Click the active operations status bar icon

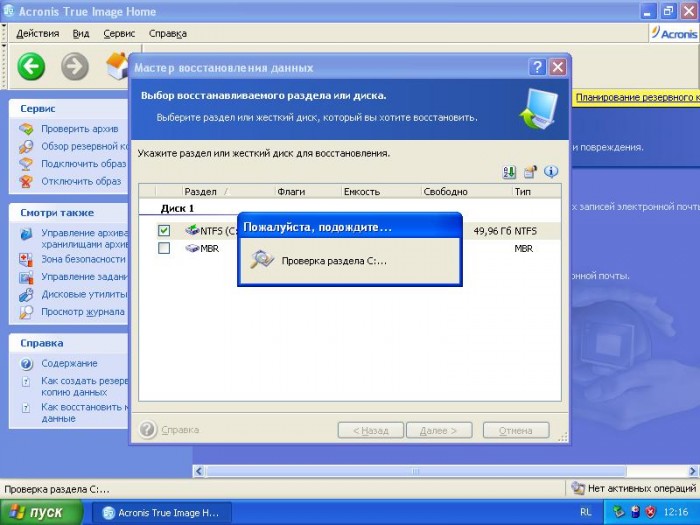578,488
